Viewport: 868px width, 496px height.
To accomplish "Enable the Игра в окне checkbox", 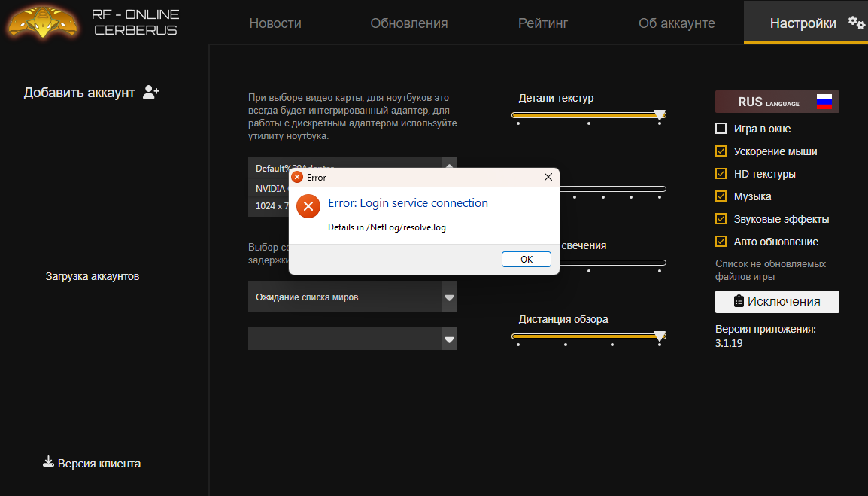I will click(x=721, y=129).
